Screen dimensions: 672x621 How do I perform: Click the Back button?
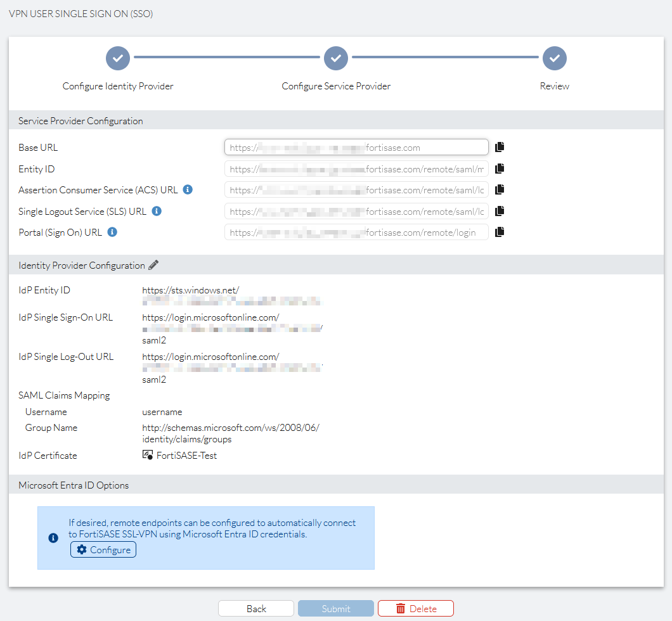(255, 608)
